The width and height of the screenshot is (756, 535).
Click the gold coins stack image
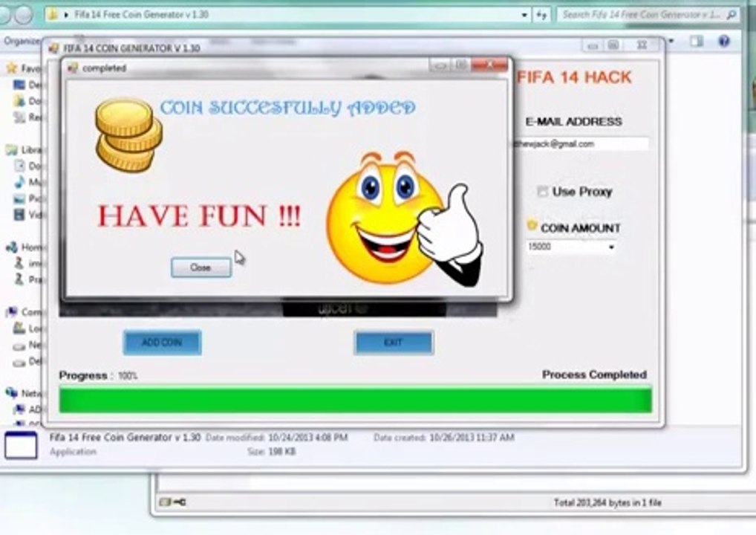click(x=128, y=134)
